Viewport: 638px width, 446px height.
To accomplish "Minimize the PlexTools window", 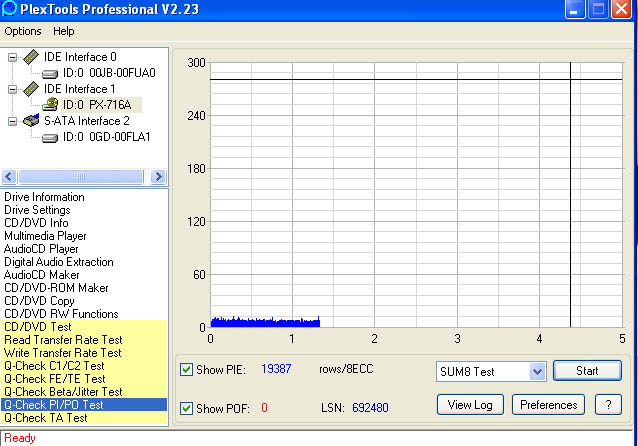I will click(x=575, y=9).
